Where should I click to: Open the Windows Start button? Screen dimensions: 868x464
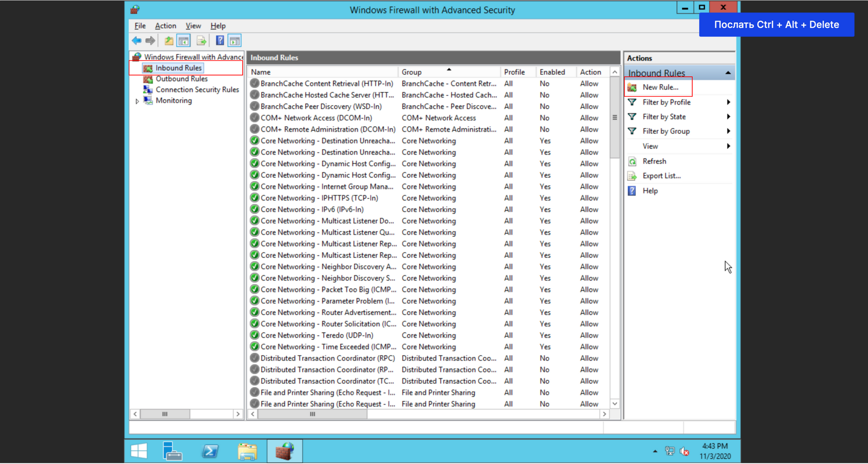pos(139,451)
